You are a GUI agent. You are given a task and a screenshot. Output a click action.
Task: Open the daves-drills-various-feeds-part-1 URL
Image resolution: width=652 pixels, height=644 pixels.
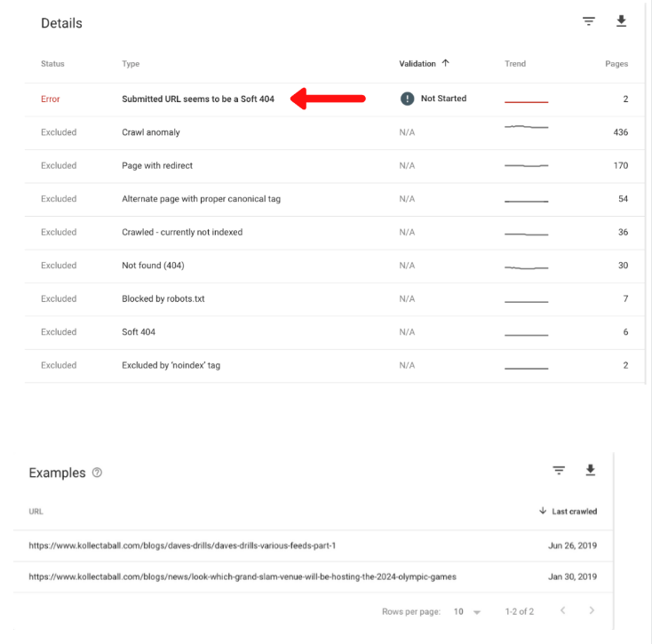pyautogui.click(x=182, y=545)
